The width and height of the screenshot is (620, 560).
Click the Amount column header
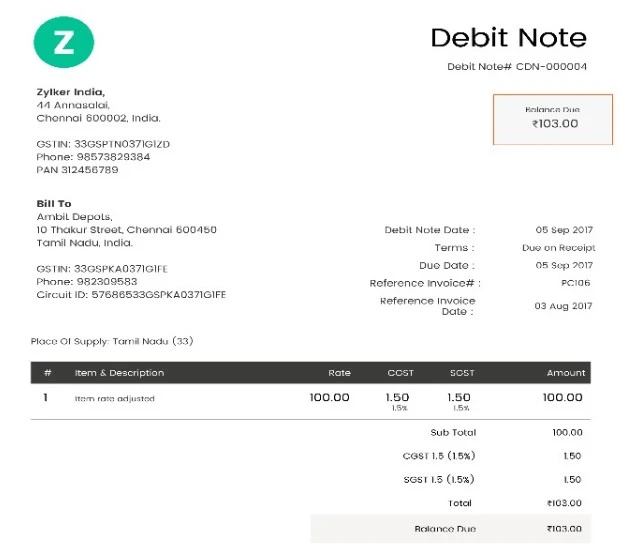click(565, 373)
